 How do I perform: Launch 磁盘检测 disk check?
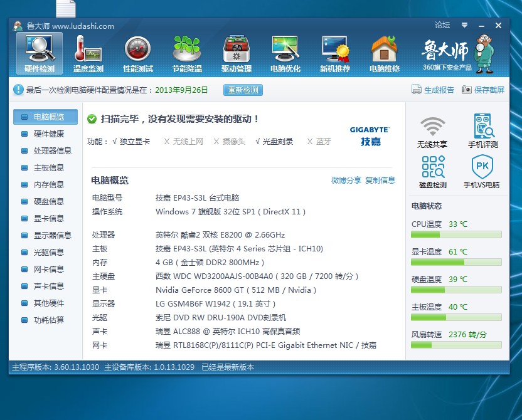(x=433, y=172)
